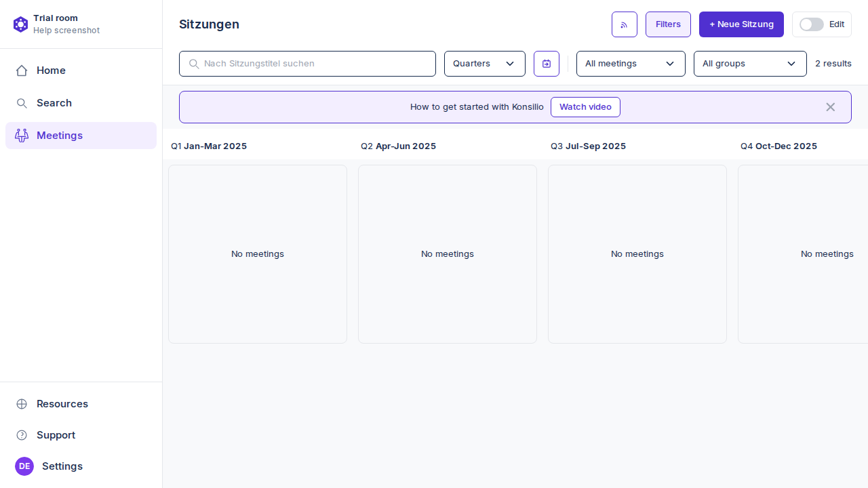Click the Konsilio hexagon logo
Screen dimensions: 868x488
click(x=21, y=24)
